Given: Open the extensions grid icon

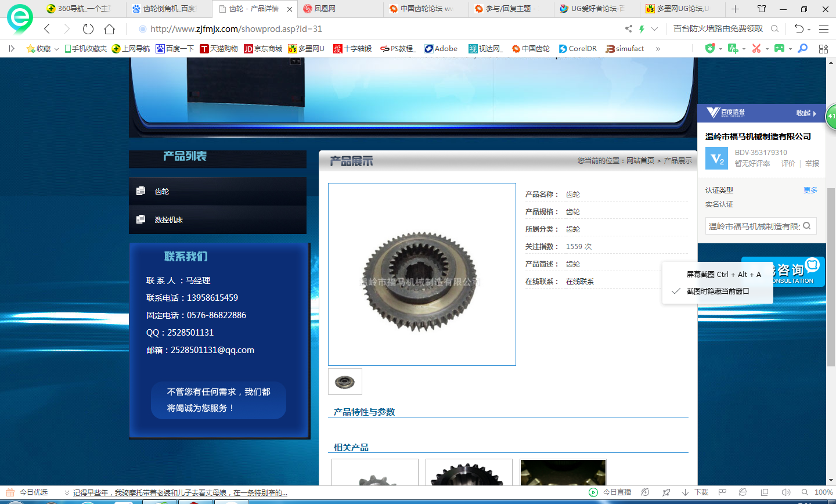Looking at the screenshot, I should coord(823,49).
